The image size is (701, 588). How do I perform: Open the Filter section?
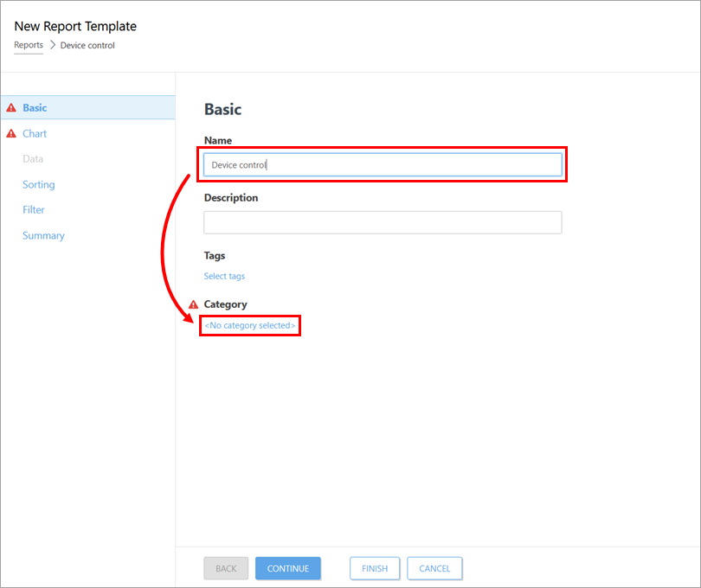click(x=34, y=210)
